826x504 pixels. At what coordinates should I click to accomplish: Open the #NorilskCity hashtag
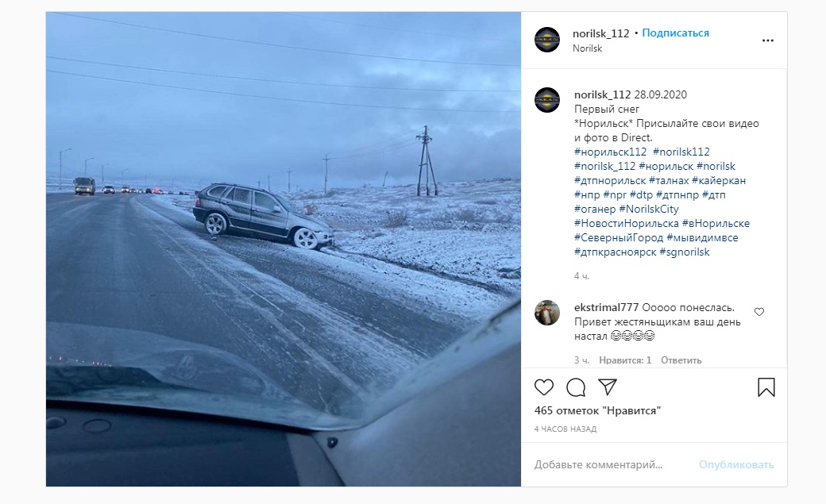[648, 209]
